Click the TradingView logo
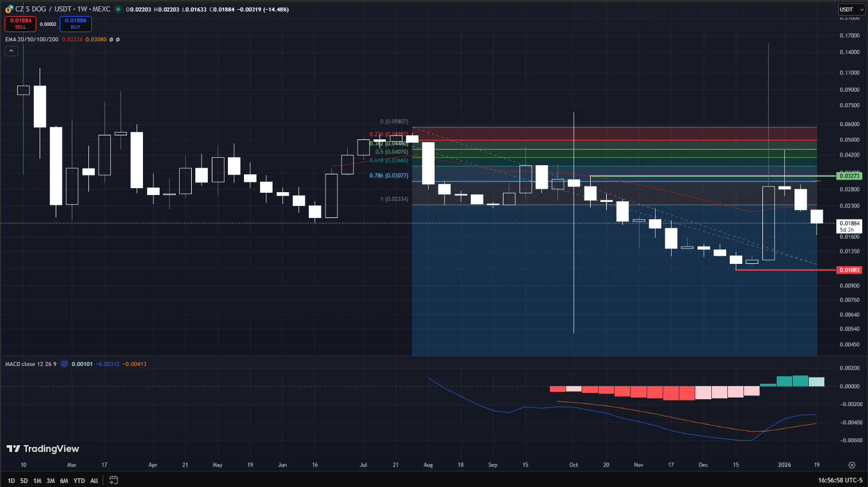 [x=43, y=449]
